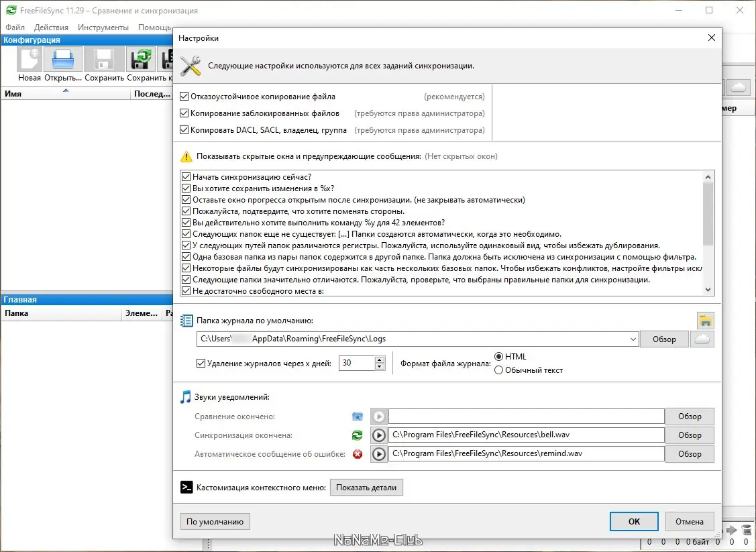
Task: Sort configurations by Имя column header
Action: tap(66, 93)
